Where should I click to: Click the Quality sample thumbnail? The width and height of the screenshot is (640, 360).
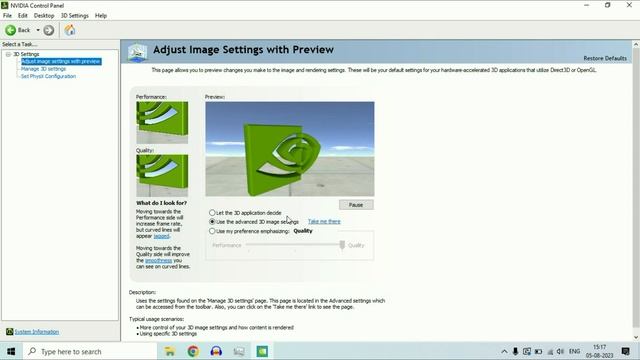[162, 176]
